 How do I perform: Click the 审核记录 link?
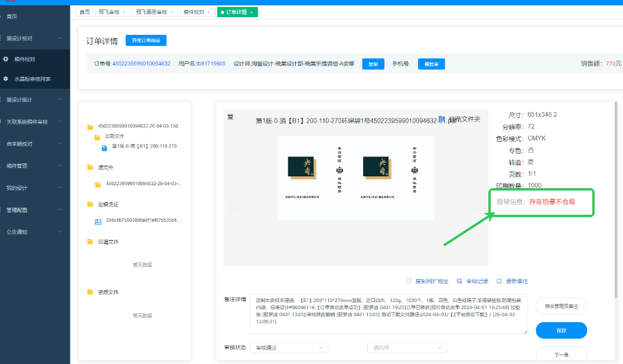click(x=477, y=281)
